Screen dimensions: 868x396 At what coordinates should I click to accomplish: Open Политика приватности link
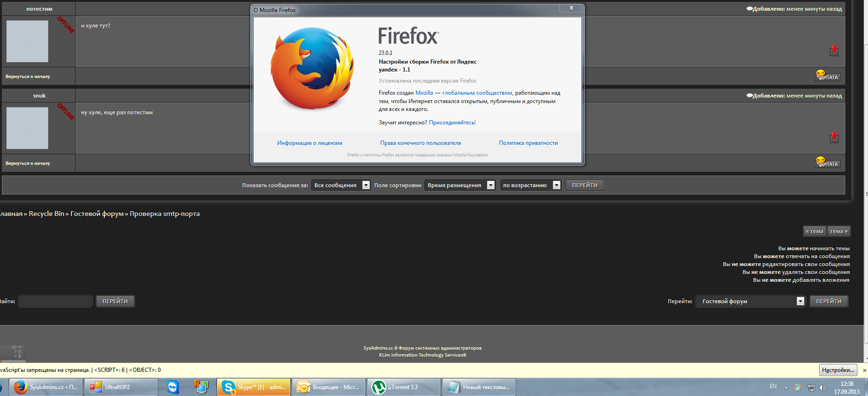528,143
